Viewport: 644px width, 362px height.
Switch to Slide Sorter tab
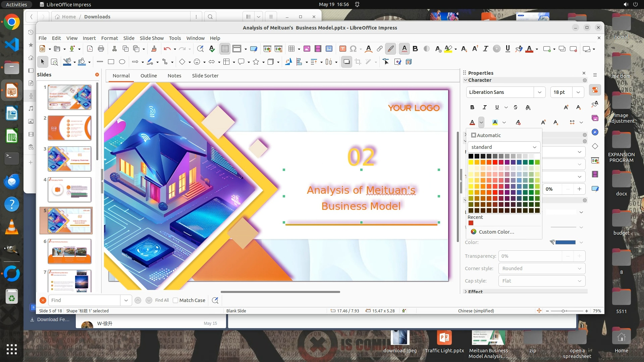click(205, 76)
